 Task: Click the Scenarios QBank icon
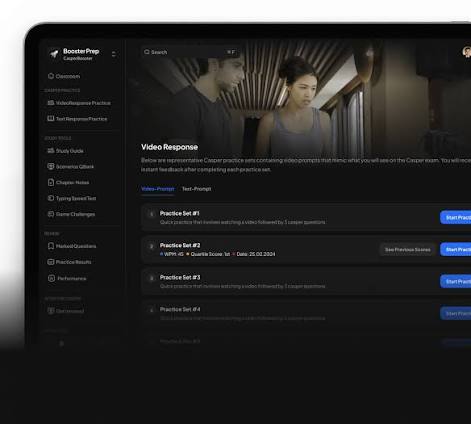coord(51,166)
